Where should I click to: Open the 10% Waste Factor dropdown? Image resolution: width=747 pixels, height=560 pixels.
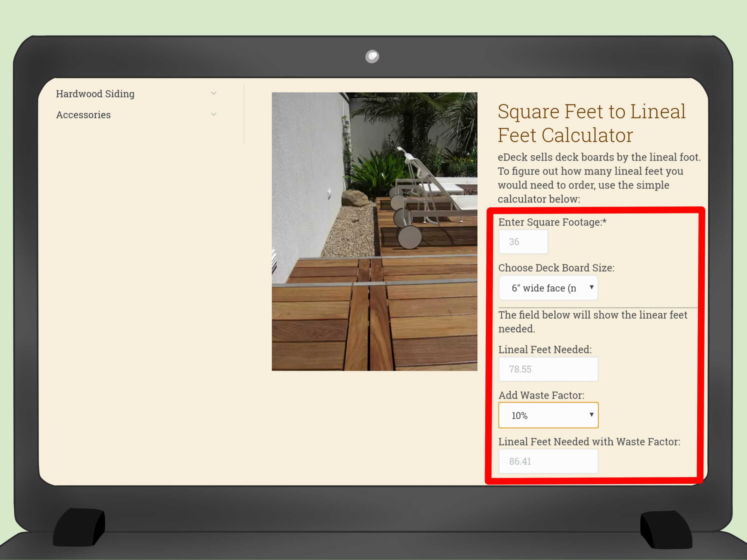click(x=548, y=415)
